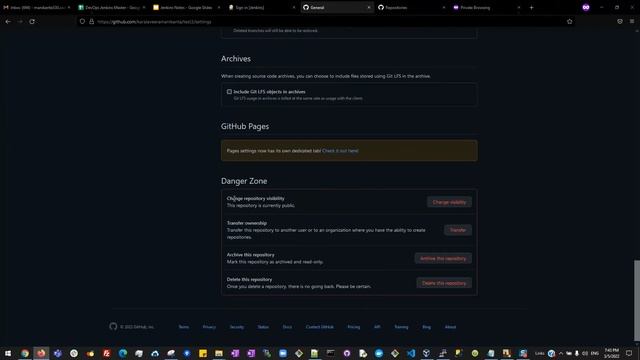This screenshot has width=640, height=360.
Task: Open the About footer link
Action: click(x=450, y=327)
